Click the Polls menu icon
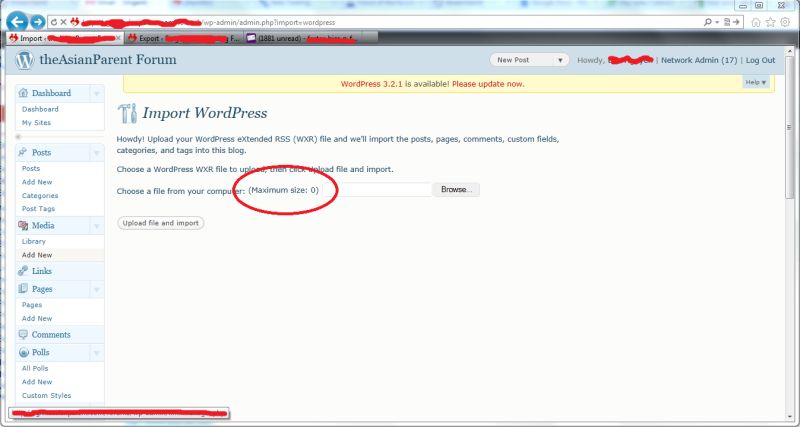The image size is (800, 427). point(23,353)
